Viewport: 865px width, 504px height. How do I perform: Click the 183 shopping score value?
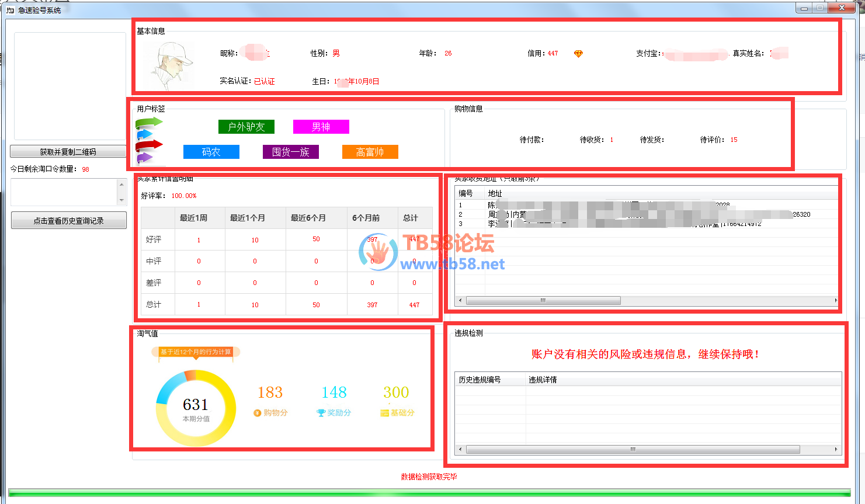click(x=270, y=392)
